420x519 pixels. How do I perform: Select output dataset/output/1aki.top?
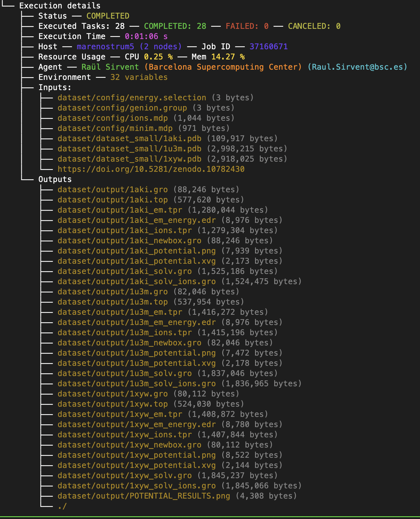click(x=112, y=200)
